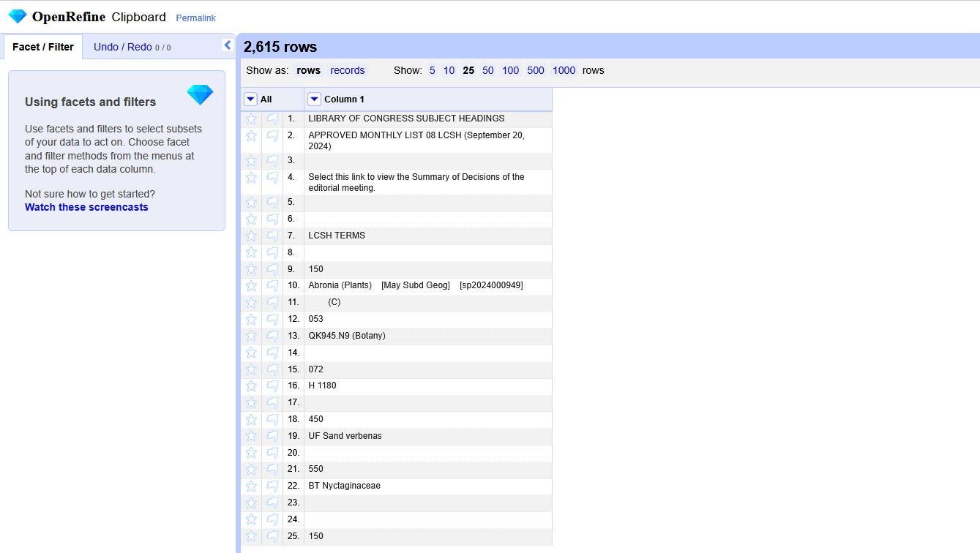Click cell LCSH TERMS in row 7
Screen dimensions: 980x553
click(428, 236)
